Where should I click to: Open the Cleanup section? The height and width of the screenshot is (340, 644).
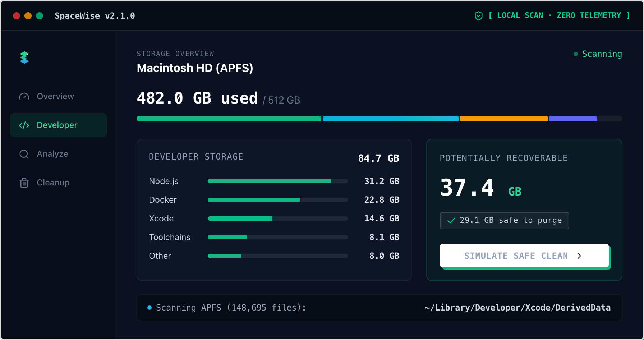pyautogui.click(x=59, y=183)
